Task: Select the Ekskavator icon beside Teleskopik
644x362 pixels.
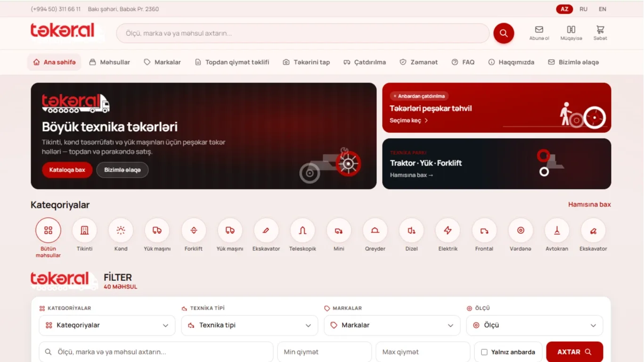Action: click(x=266, y=230)
